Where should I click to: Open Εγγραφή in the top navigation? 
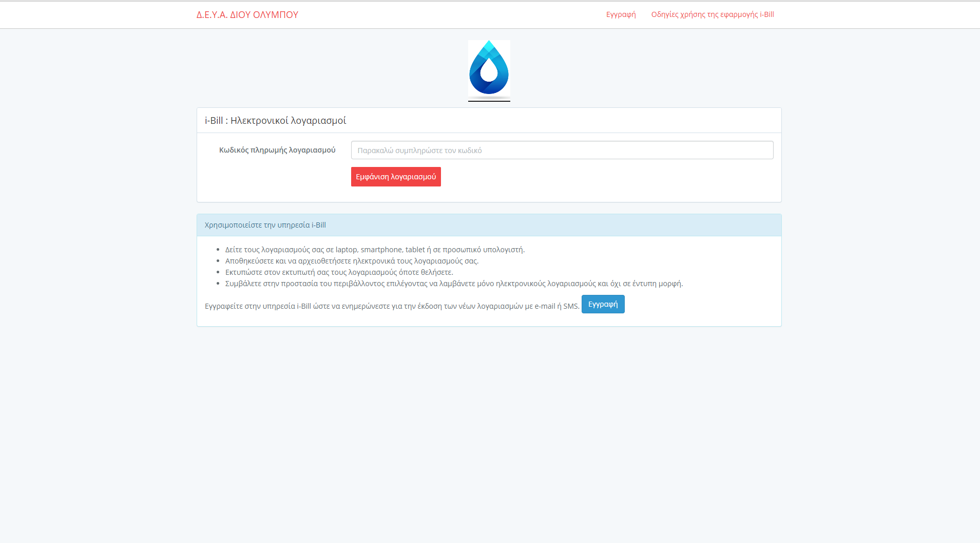(x=621, y=14)
